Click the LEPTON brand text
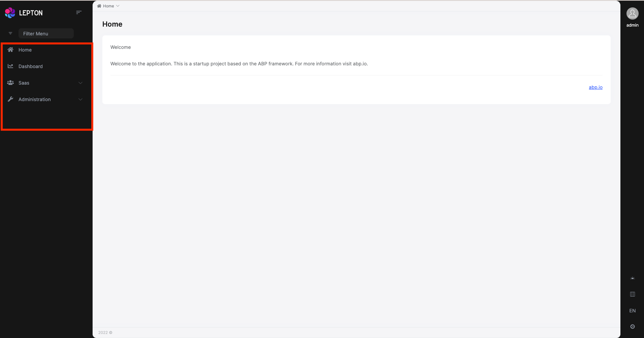 31,13
